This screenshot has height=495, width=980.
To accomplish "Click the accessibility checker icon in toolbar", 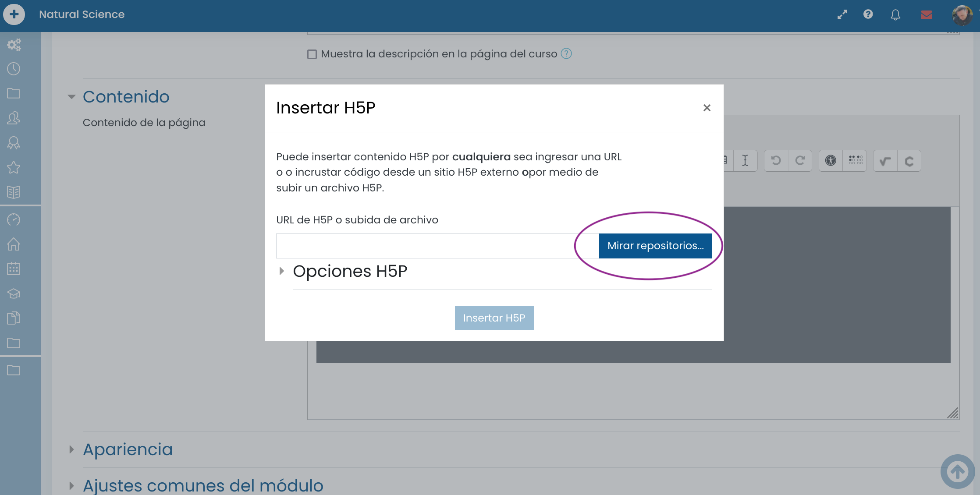I will pos(831,161).
